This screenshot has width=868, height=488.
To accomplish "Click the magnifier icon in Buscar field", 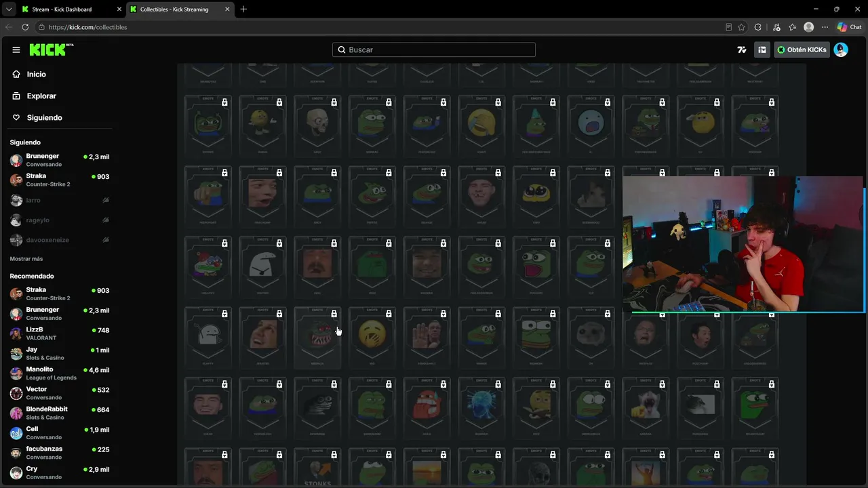I will coord(342,49).
